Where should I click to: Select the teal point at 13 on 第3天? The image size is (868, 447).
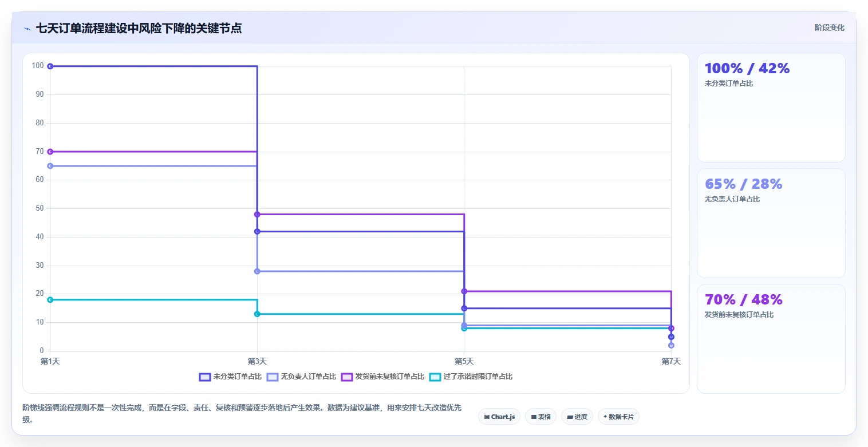tap(257, 314)
